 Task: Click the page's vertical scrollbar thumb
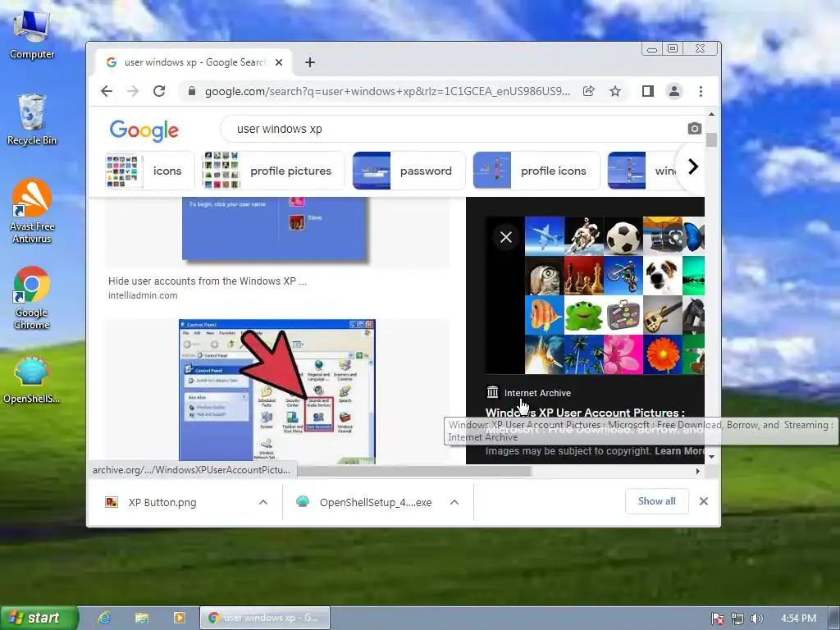pyautogui.click(x=711, y=139)
